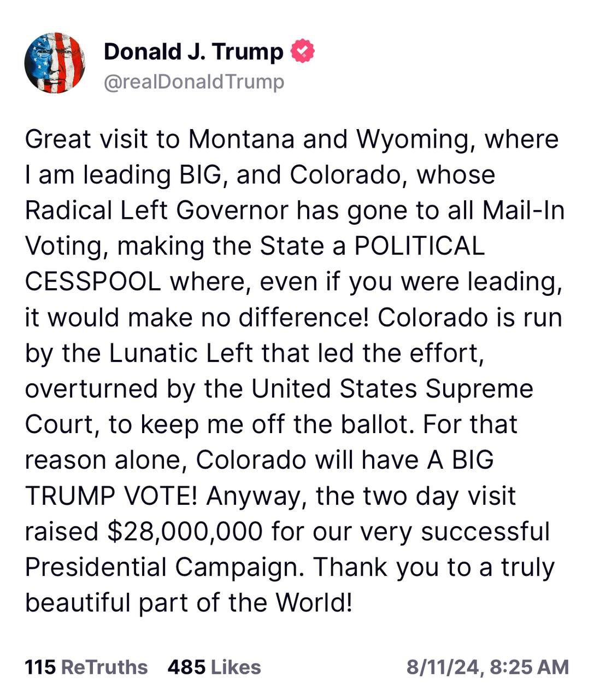Click the "$28,000,000" amount in the post
594x700 pixels.
coord(185,532)
